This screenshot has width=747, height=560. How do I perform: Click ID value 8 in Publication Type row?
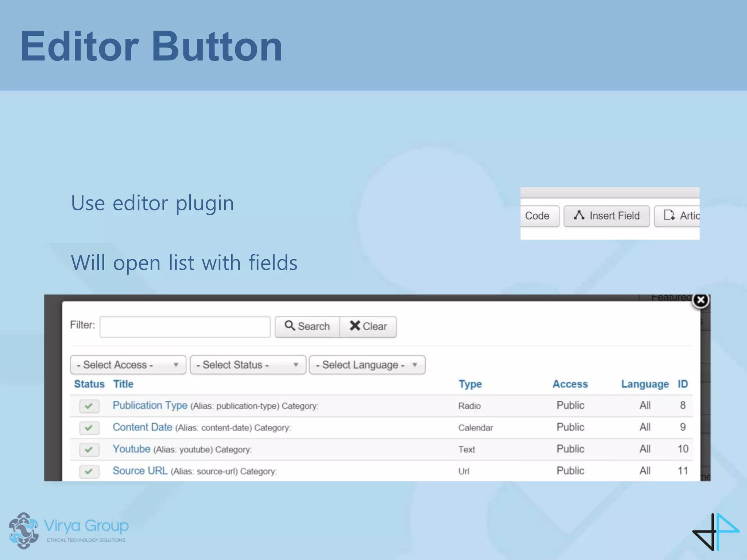click(x=683, y=405)
